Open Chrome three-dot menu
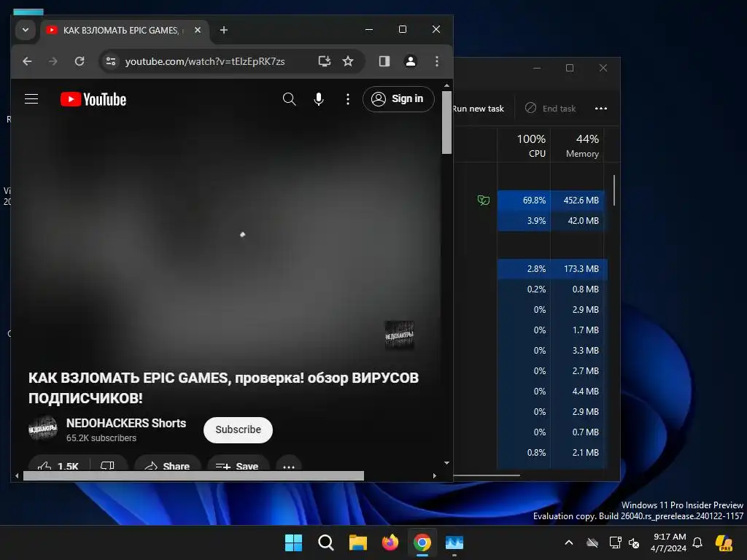This screenshot has height=560, width=747. 437,61
